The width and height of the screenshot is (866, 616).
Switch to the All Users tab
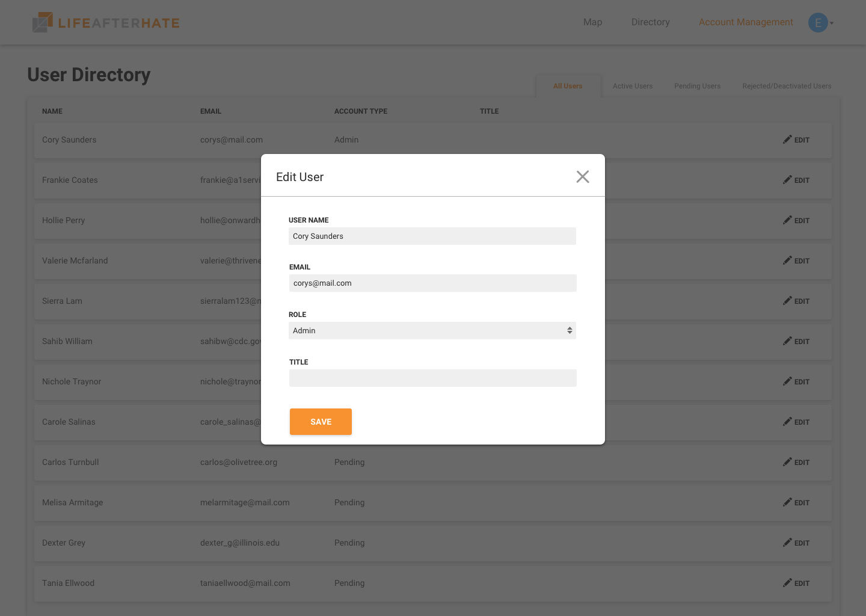pos(568,86)
